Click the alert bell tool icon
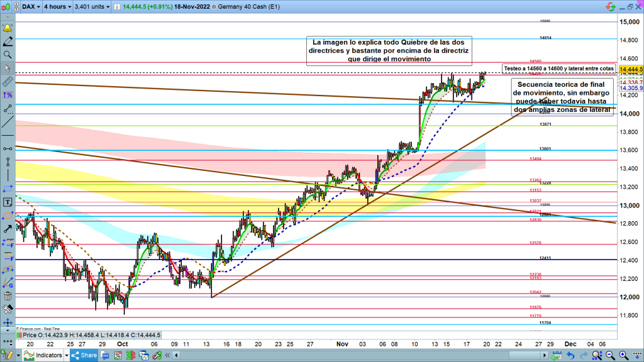Viewport: 644px width, 362px height. pos(8,28)
